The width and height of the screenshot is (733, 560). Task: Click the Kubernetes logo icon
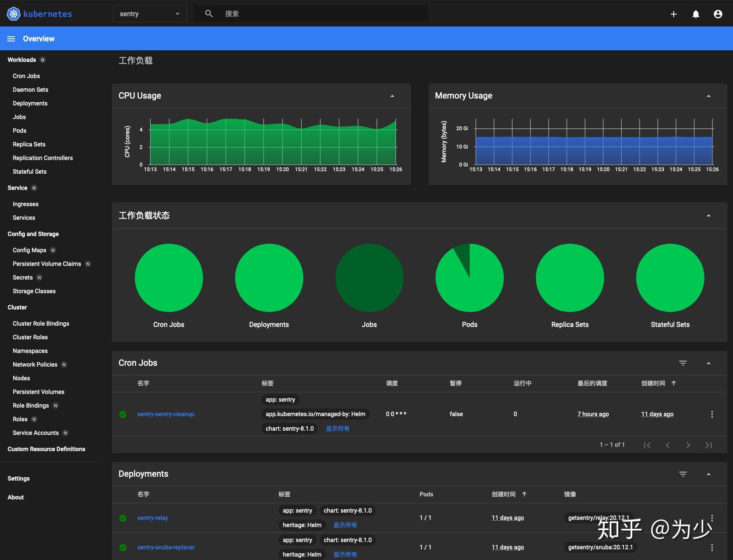tap(14, 14)
